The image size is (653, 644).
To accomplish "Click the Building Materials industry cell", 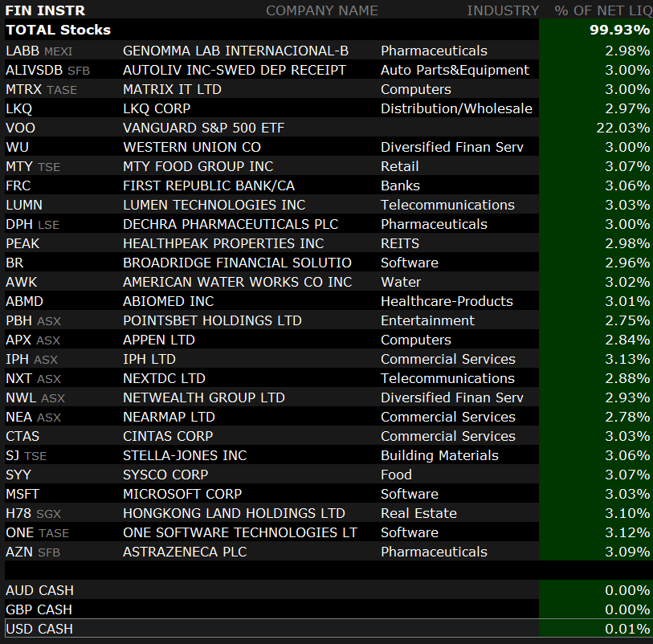I will tap(439, 456).
